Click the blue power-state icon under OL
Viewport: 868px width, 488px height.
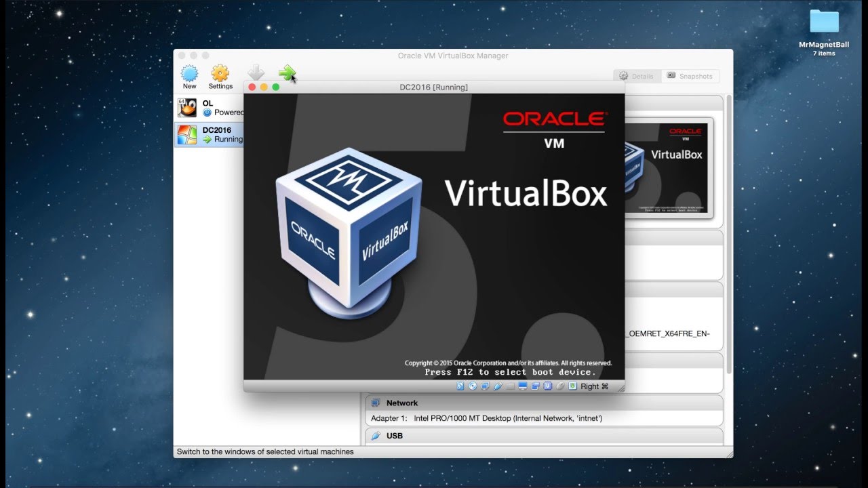(x=208, y=113)
